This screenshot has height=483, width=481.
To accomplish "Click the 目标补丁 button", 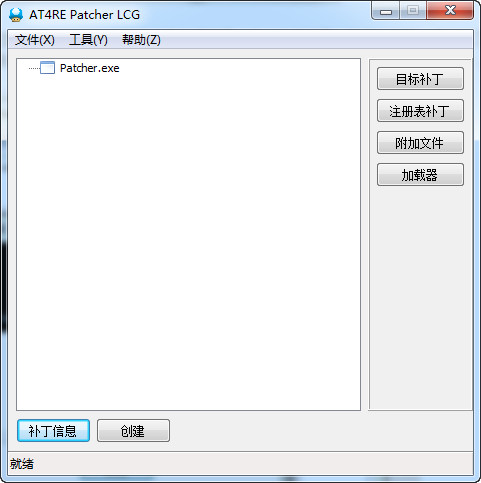I will click(420, 79).
